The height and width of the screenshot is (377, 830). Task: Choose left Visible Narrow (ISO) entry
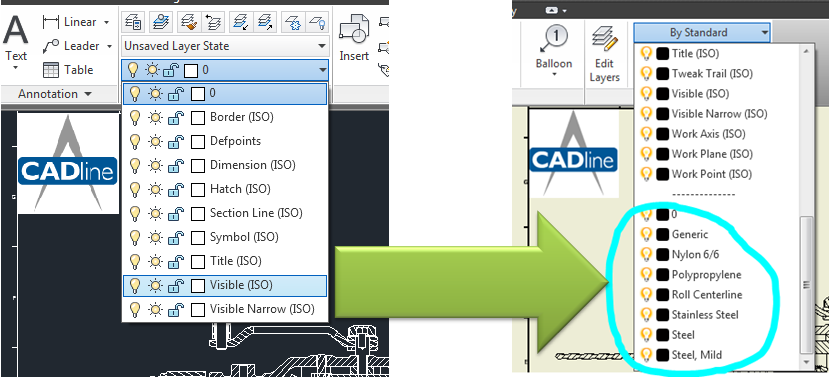(x=225, y=309)
